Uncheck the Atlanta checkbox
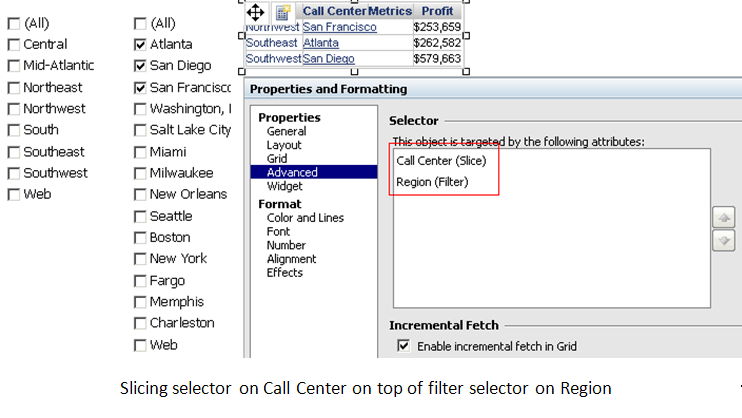The height and width of the screenshot is (418, 742). (140, 45)
